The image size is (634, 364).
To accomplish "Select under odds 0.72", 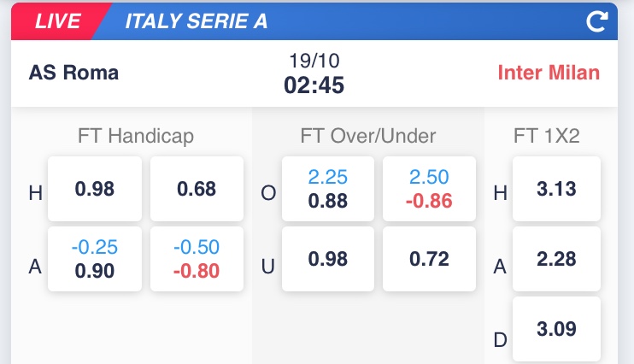I will [x=430, y=259].
